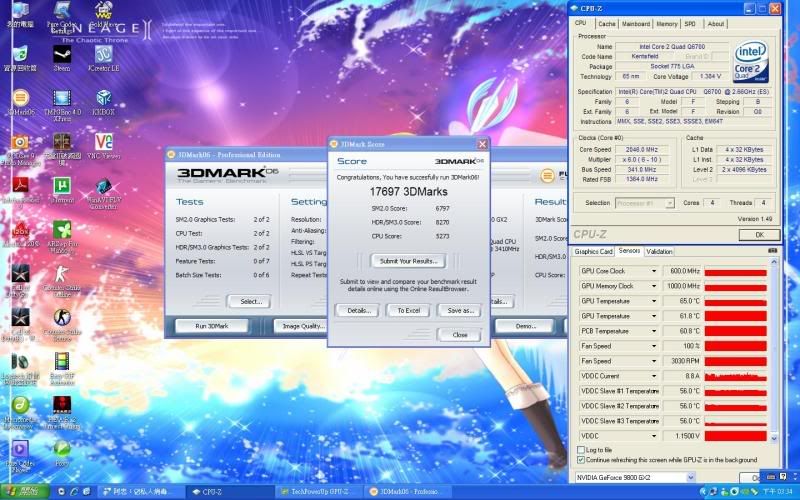Open the VNC Viewer shortcut

tap(103, 142)
